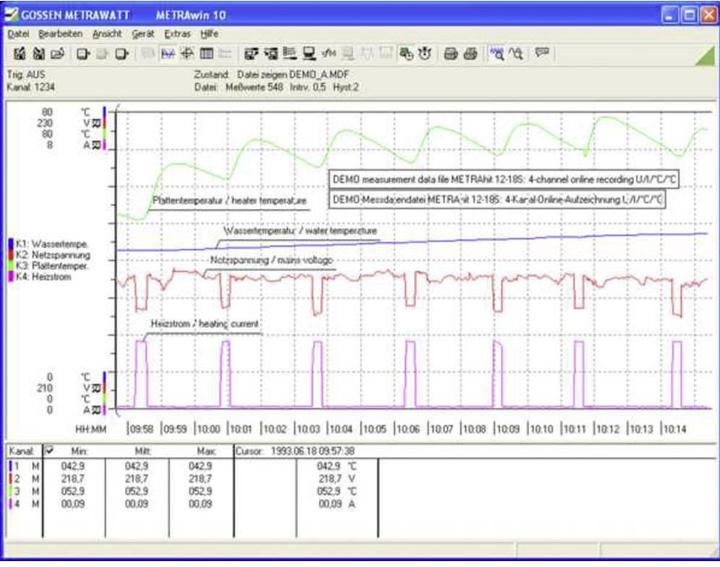Toggle the checkbox beside Kanal header
This screenshot has width=720, height=567.
(x=49, y=450)
